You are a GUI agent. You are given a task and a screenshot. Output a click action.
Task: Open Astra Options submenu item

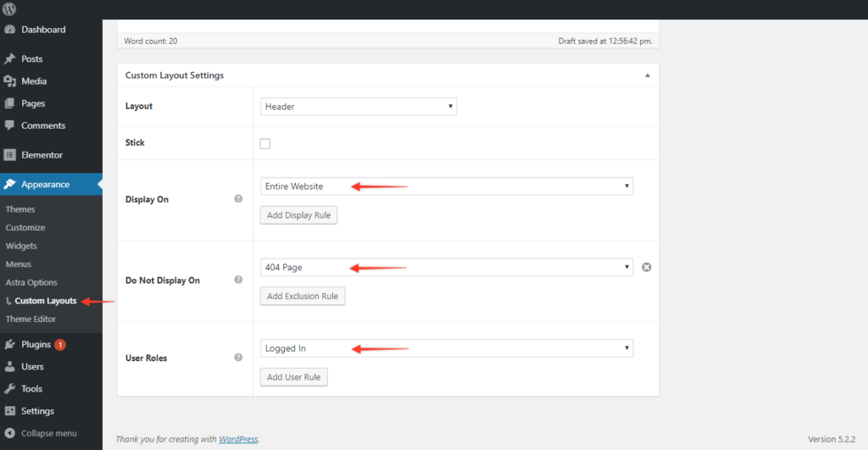31,282
